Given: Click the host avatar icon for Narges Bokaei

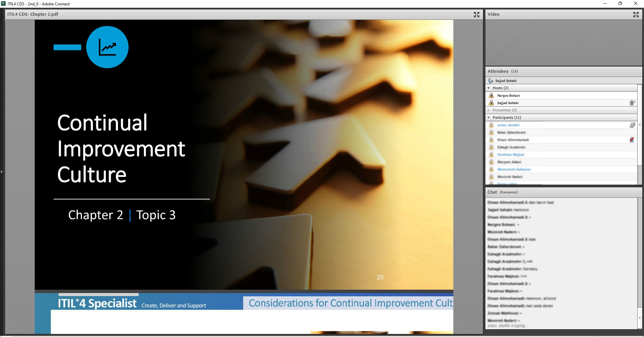Looking at the screenshot, I should (x=491, y=96).
